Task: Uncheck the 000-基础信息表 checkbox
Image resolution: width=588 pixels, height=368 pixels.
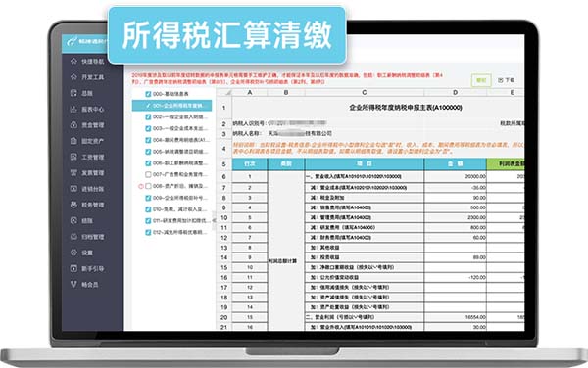Action: coord(148,94)
